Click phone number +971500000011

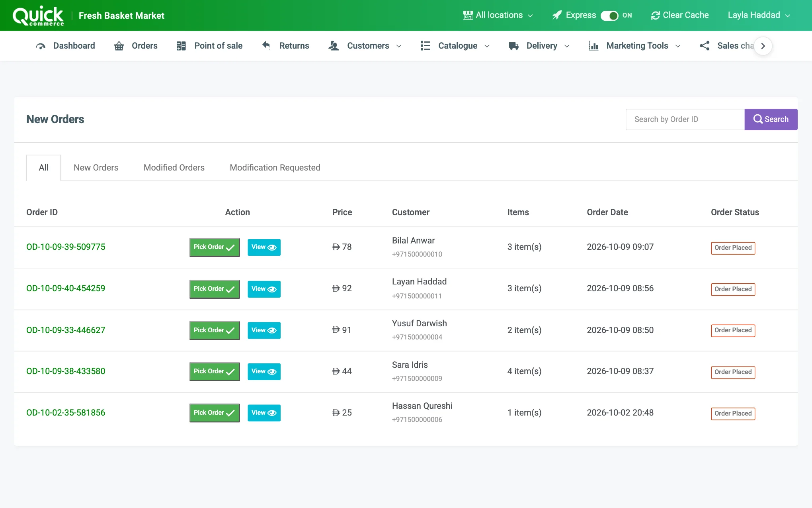(x=417, y=296)
